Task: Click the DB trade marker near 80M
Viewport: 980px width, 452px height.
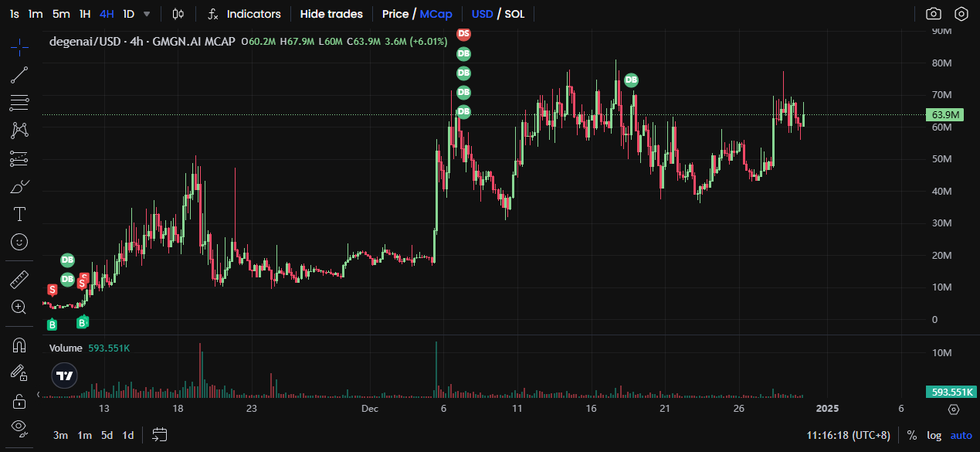Action: [x=631, y=80]
